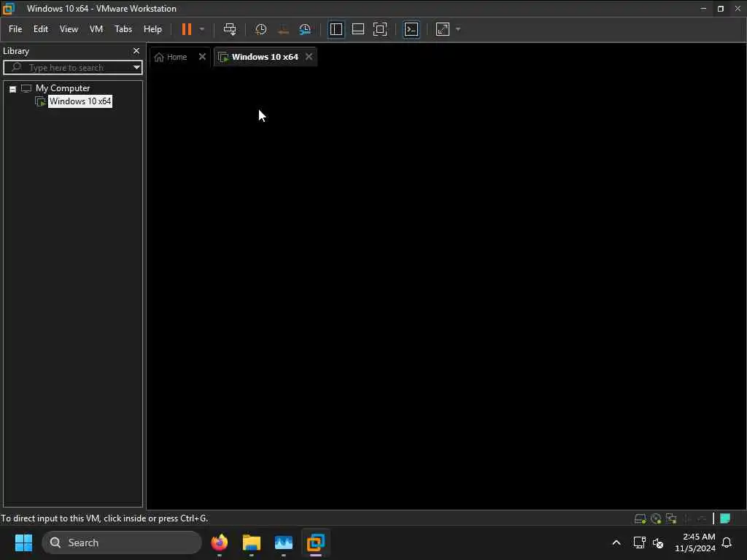Viewport: 747px width, 560px height.
Task: Take a snapshot of the VM
Action: click(260, 29)
